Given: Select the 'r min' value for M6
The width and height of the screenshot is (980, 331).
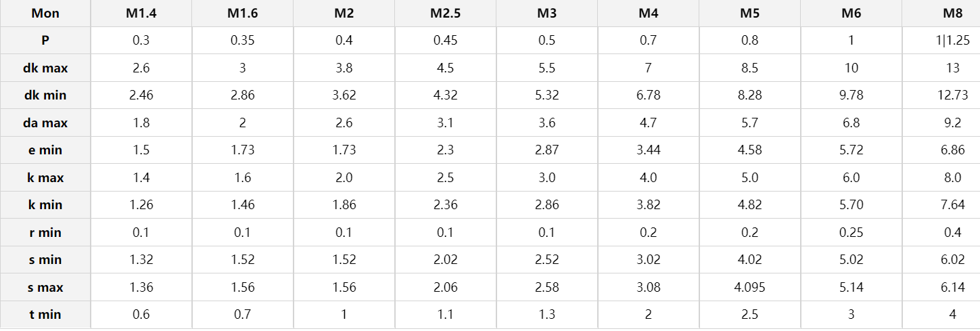Looking at the screenshot, I should coord(851,233).
